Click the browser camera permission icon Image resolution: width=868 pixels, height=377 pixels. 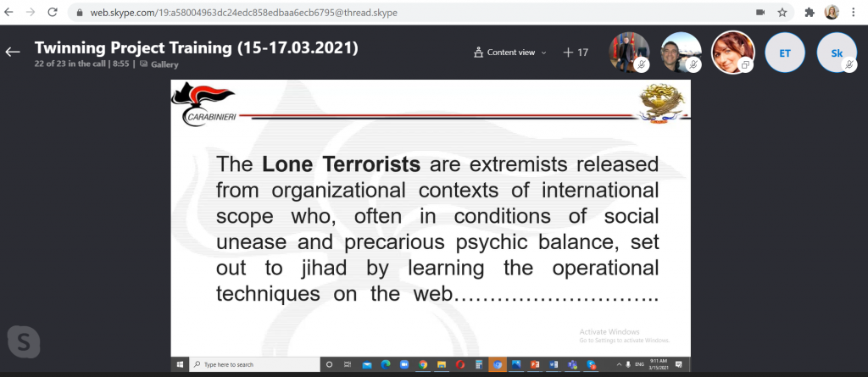760,13
